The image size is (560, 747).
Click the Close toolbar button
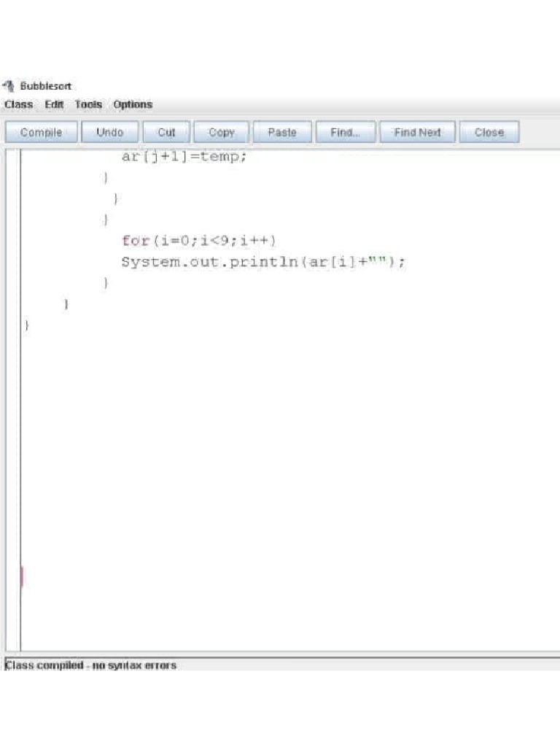coord(489,132)
